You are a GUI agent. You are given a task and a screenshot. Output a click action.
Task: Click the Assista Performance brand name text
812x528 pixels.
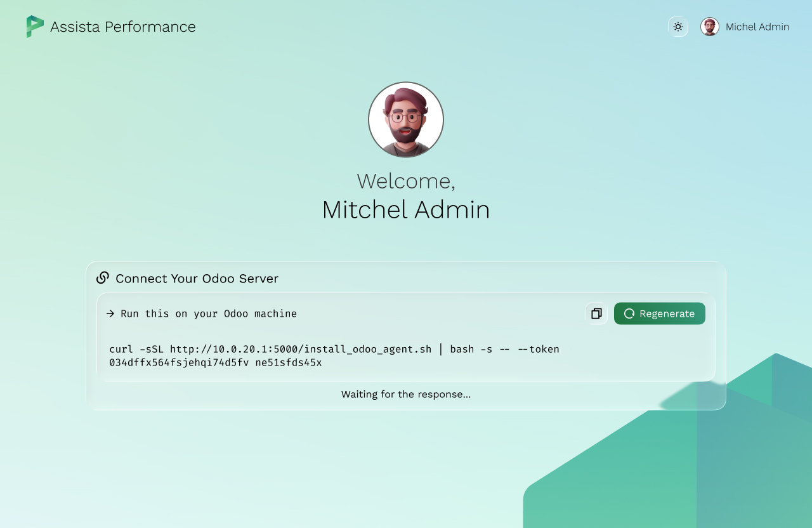pos(122,27)
